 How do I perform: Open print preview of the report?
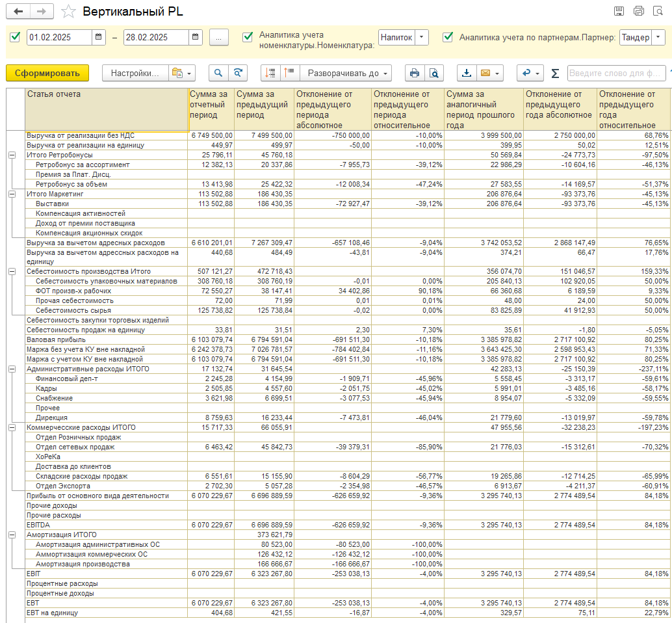tap(433, 73)
